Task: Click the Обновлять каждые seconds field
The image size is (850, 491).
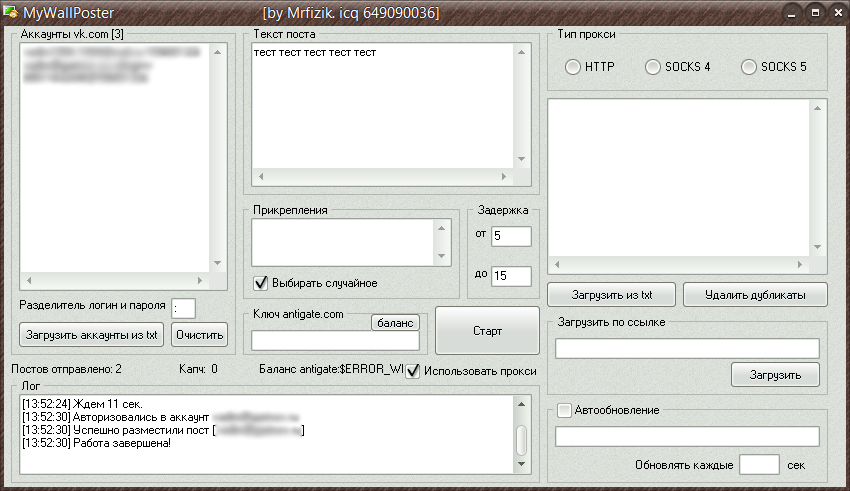Action: pyautogui.click(x=759, y=465)
